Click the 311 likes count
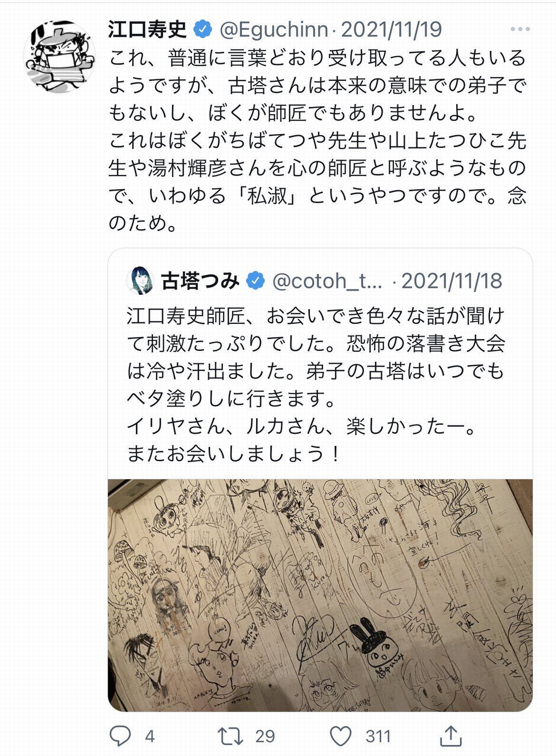Screen dimensions: 556x756 pos(378,736)
